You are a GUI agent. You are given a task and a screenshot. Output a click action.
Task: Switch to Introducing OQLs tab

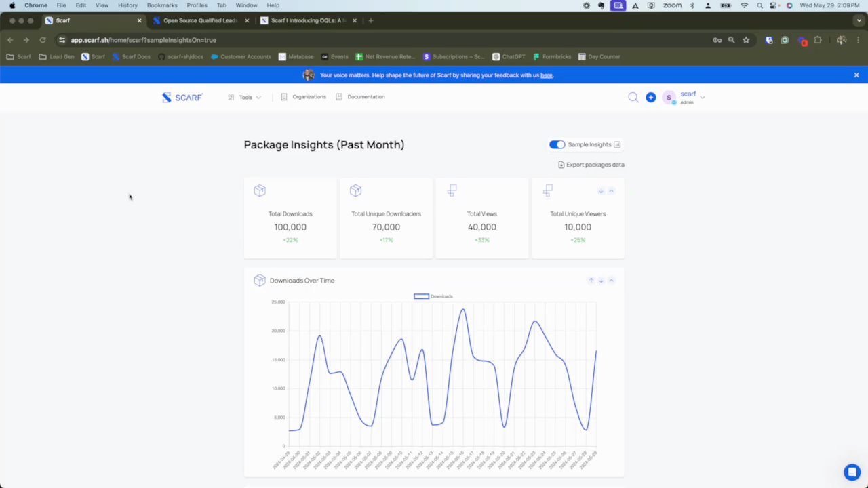pyautogui.click(x=308, y=20)
